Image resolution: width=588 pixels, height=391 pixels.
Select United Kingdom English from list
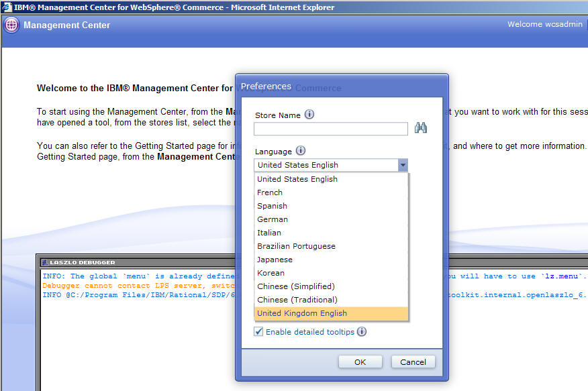click(x=331, y=313)
